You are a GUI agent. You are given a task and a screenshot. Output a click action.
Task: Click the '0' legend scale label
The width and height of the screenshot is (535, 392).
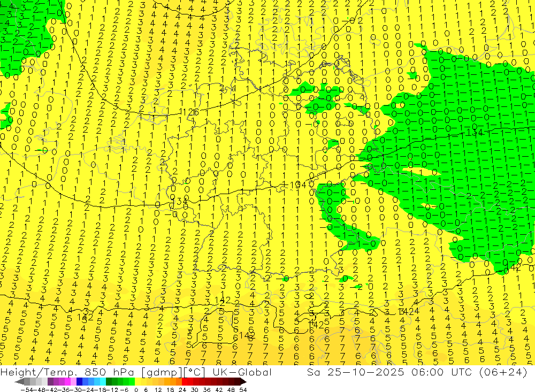click(136, 390)
